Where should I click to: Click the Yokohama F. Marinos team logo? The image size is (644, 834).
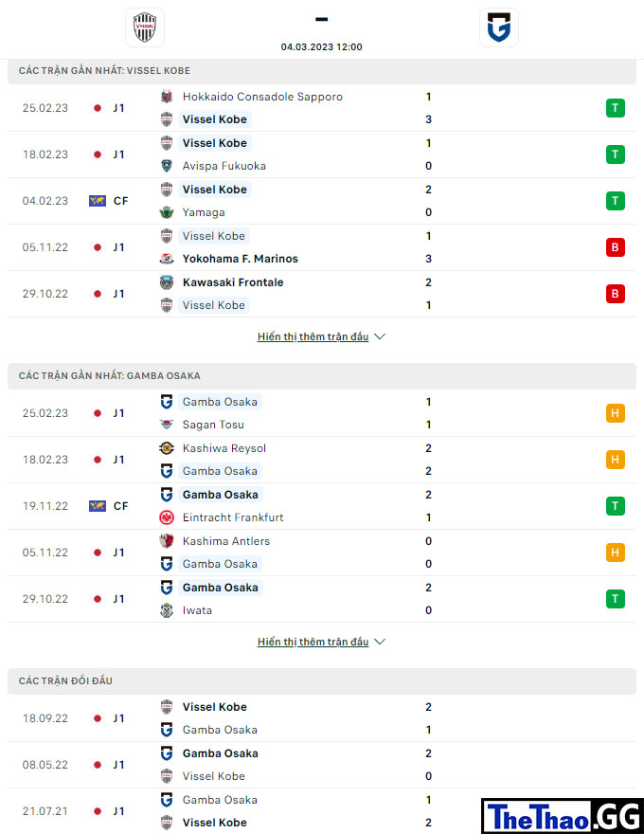(167, 259)
